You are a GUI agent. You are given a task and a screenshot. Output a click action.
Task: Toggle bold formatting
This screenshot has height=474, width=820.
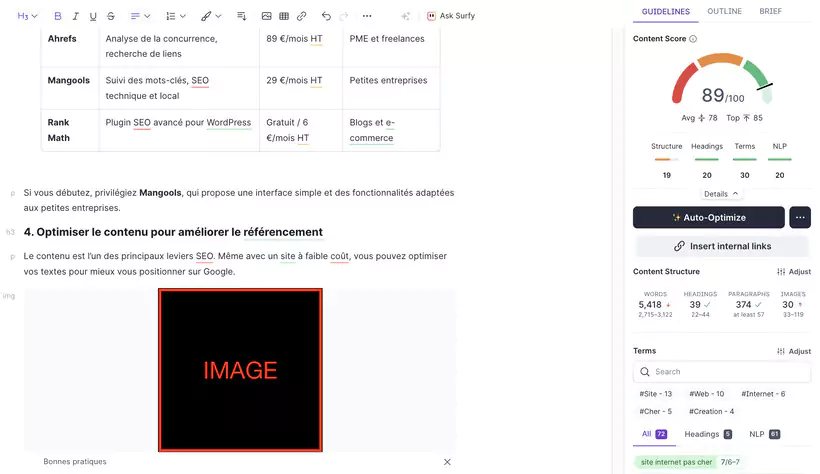tap(58, 16)
